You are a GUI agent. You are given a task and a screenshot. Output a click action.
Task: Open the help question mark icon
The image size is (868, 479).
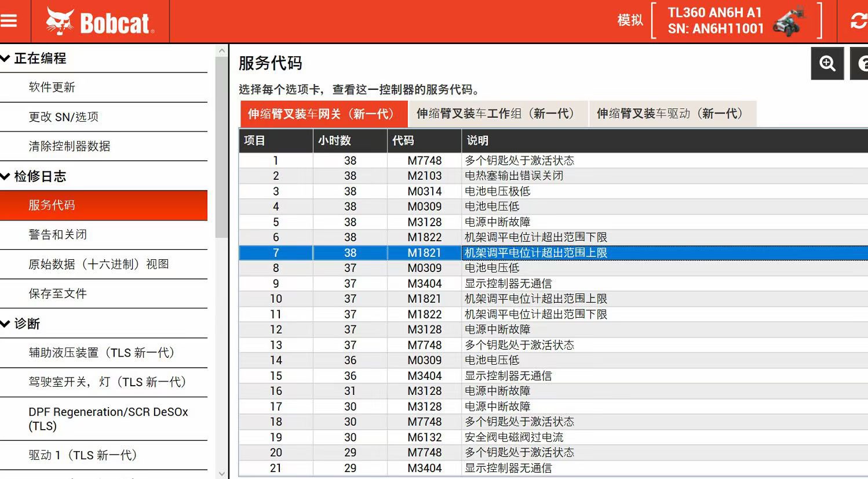point(861,63)
